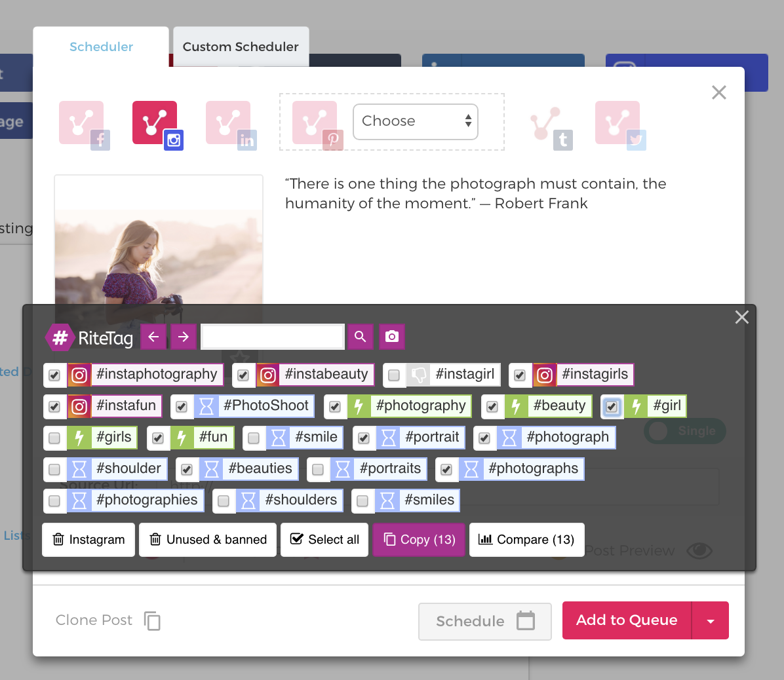Click the #beauties hashtag label

tap(260, 468)
